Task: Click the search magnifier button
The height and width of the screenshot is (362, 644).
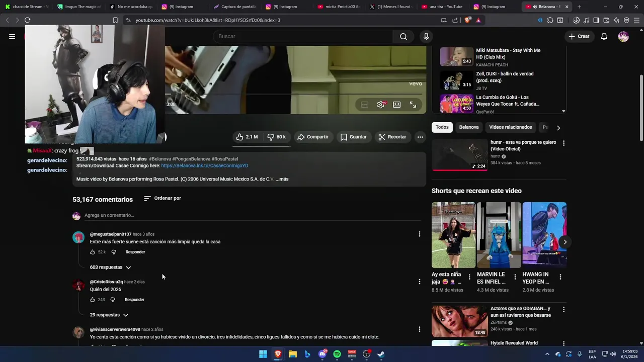Action: click(404, 36)
